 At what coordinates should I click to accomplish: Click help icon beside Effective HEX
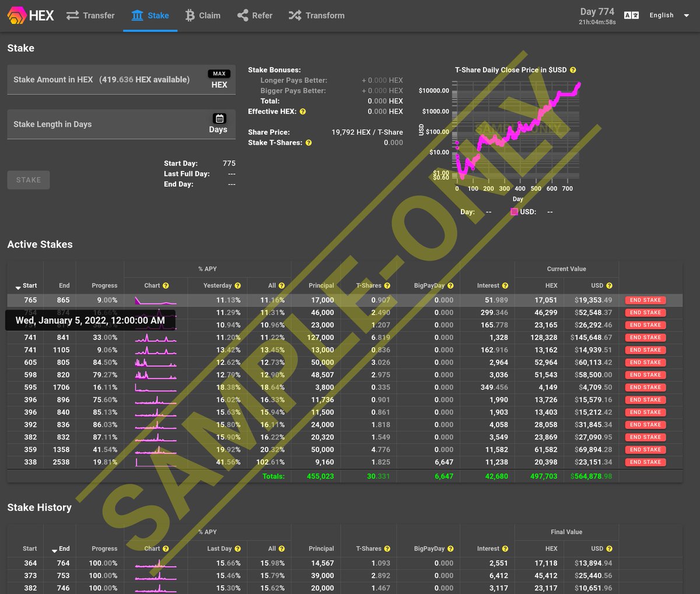pos(303,111)
